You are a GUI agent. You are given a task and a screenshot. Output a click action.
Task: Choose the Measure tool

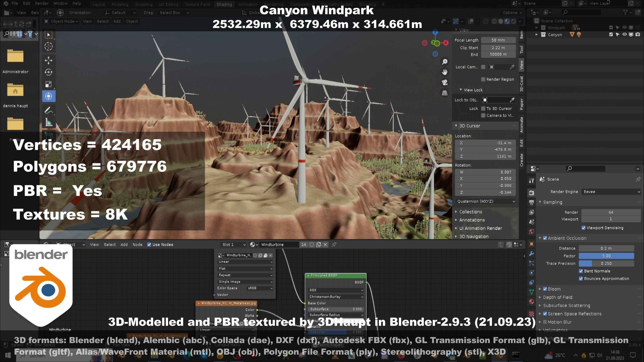tap(48, 122)
